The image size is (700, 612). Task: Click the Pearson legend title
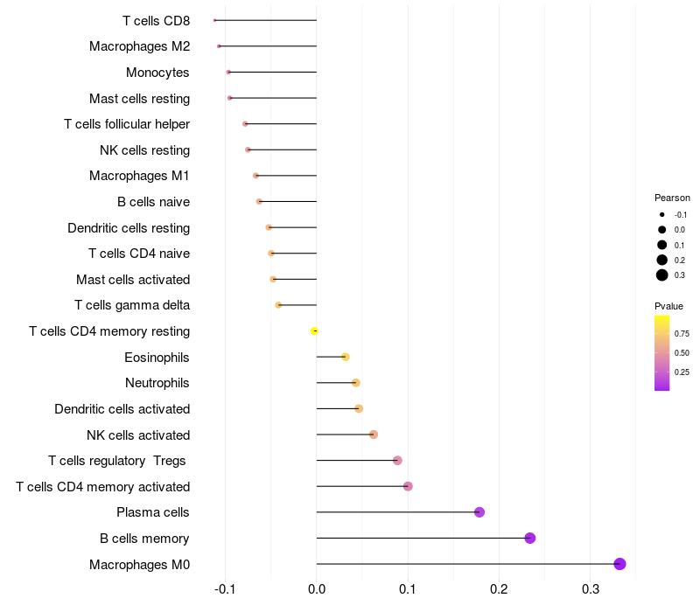click(x=672, y=198)
